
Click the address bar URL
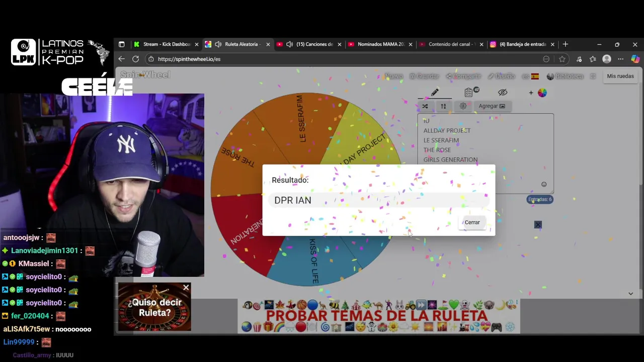point(189,59)
